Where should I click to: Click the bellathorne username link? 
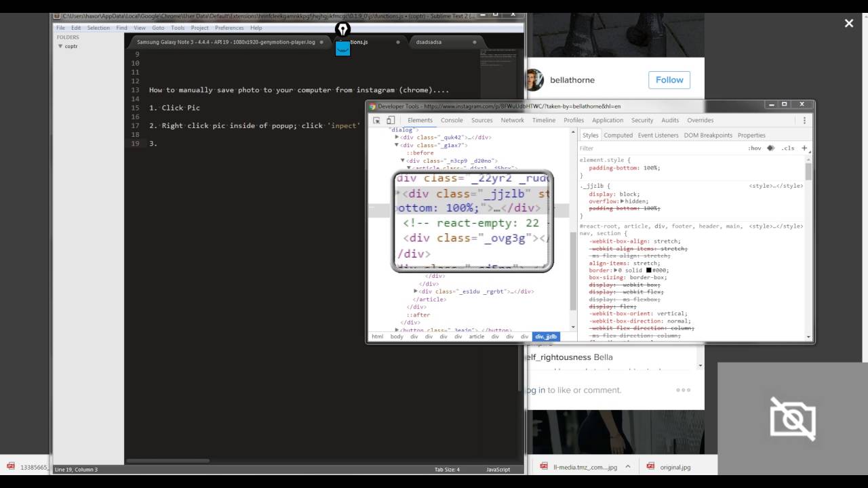coord(572,80)
